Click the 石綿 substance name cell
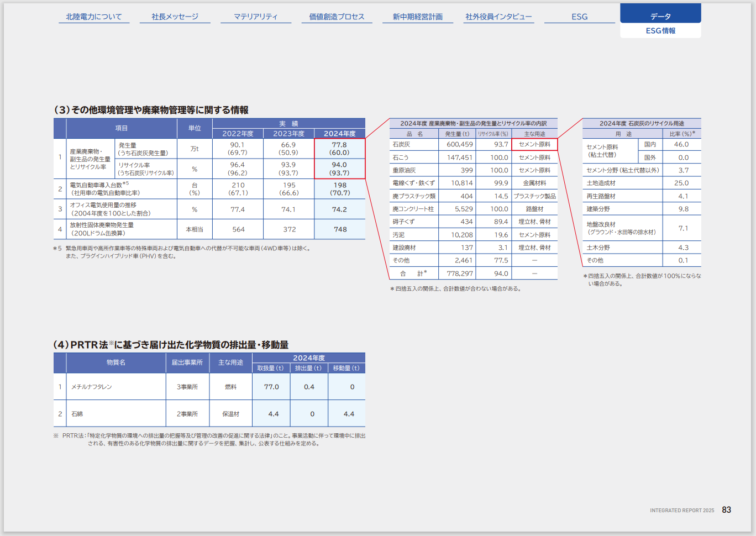756x536 pixels. click(x=77, y=414)
